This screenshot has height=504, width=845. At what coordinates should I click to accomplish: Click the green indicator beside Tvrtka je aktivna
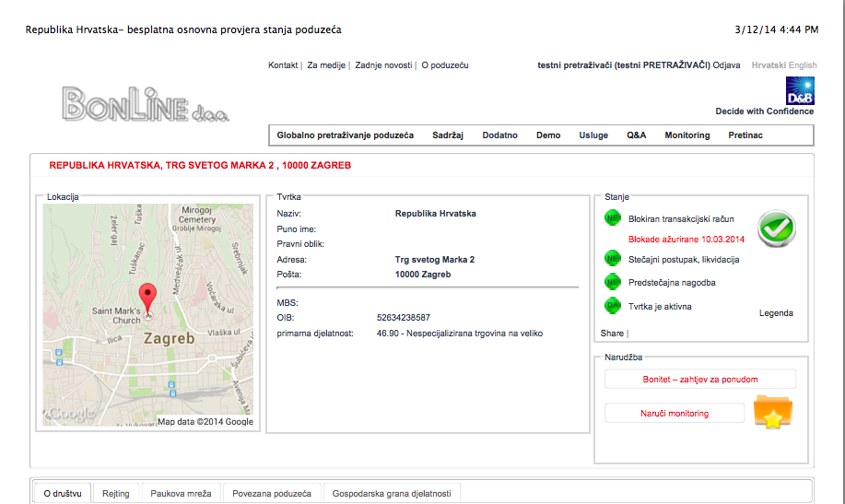(x=613, y=306)
